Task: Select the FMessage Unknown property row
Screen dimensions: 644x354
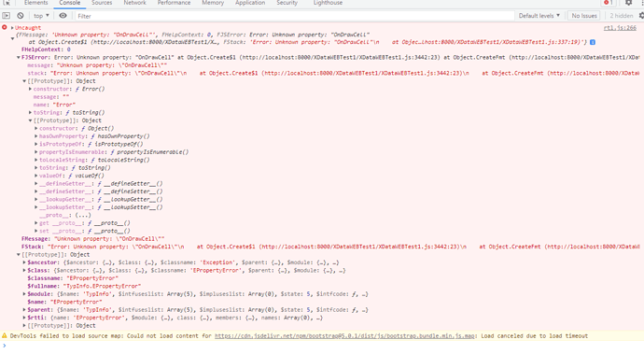Action: 92,238
